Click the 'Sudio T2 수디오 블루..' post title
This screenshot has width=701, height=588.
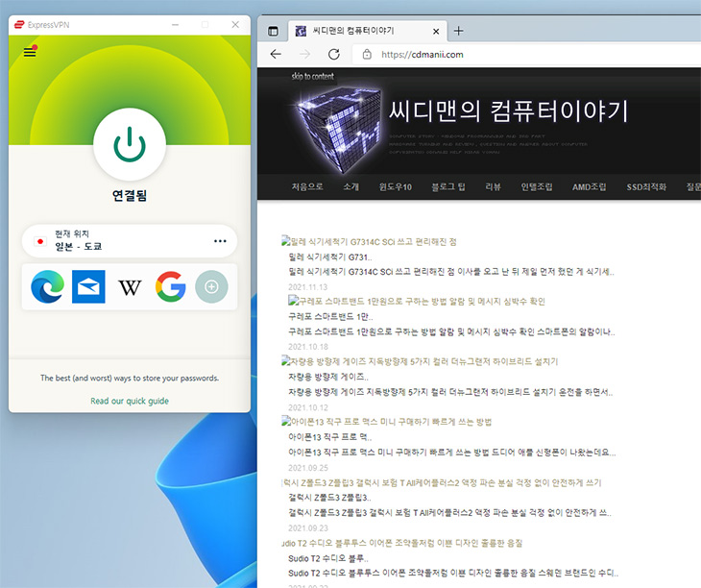pyautogui.click(x=328, y=558)
